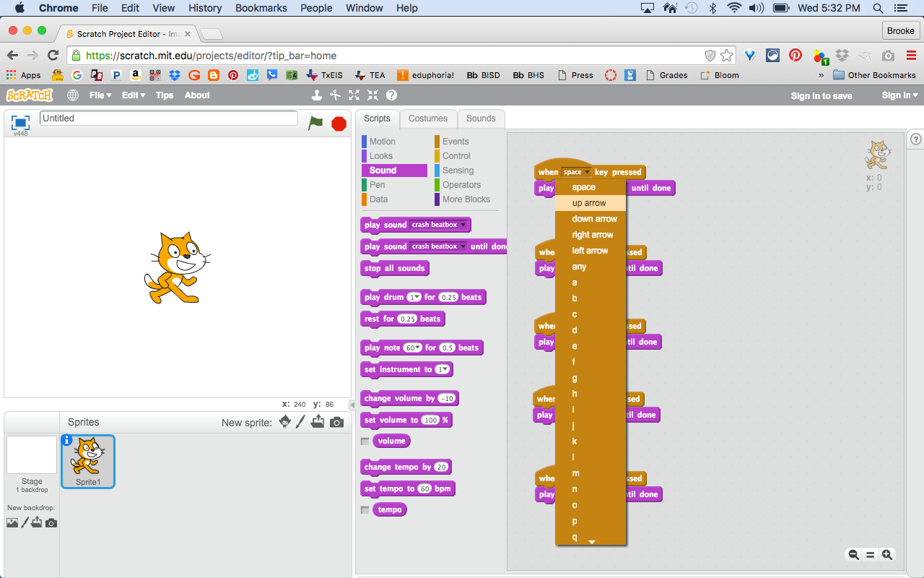Select the Duplicate stamp tool
Viewport: 924px width, 578px height.
[x=316, y=95]
